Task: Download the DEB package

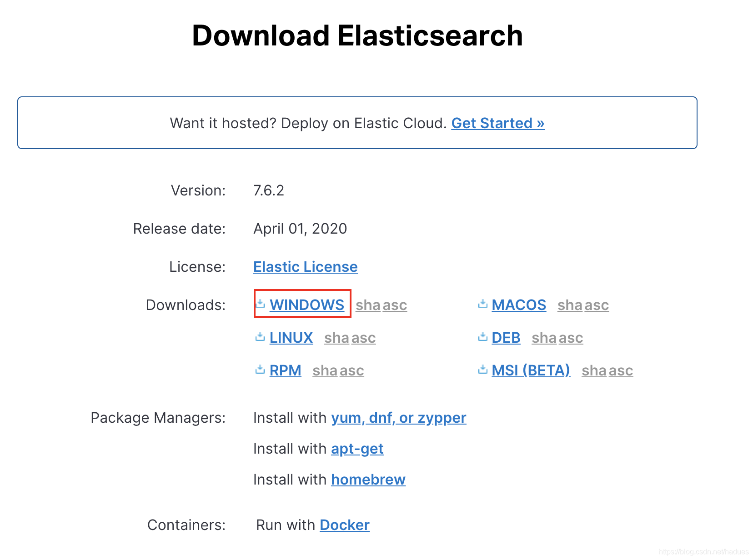Action: click(506, 337)
